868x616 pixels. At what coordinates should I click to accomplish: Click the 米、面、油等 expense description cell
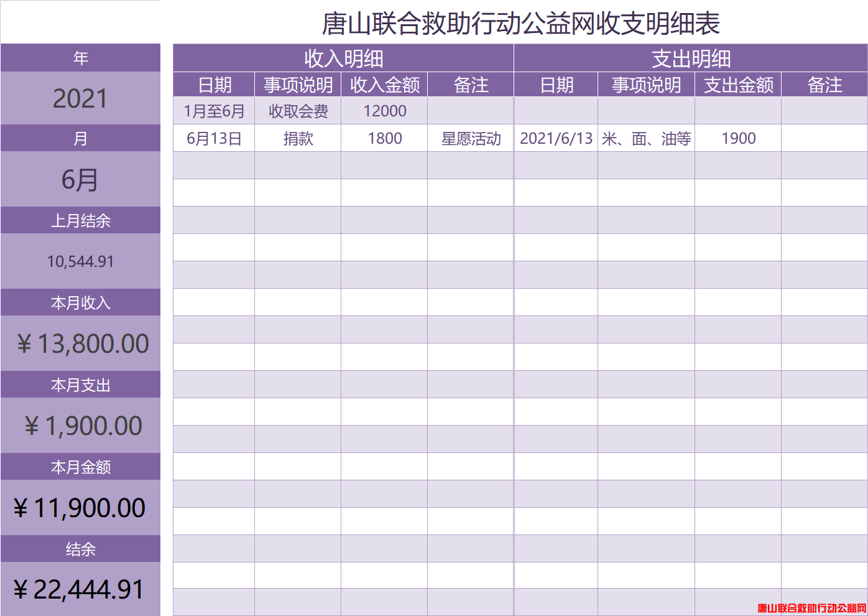point(646,138)
